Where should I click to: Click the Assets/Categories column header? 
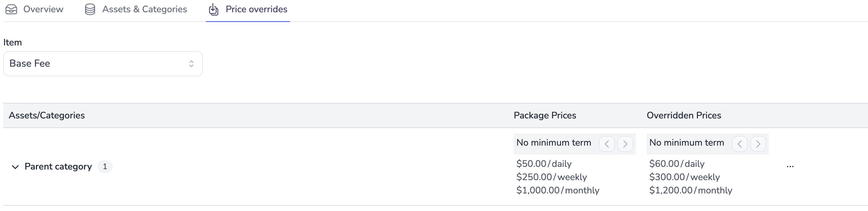click(47, 115)
